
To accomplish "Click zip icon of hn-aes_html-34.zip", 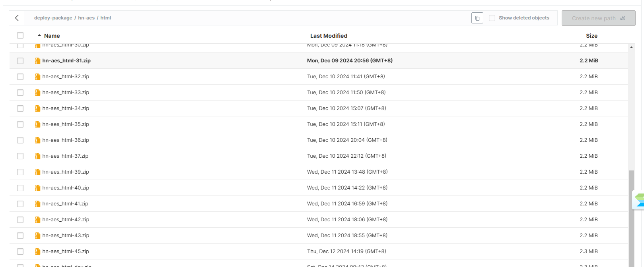I will tap(37, 108).
